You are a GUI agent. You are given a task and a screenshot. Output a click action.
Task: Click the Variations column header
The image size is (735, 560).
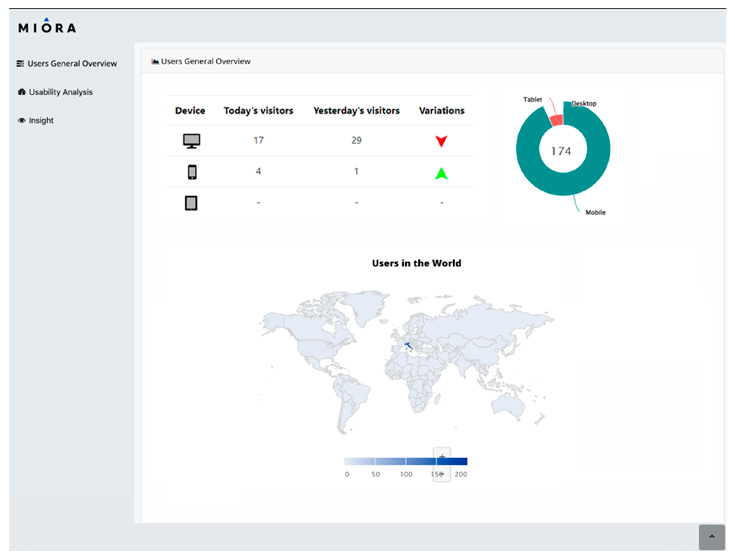(442, 111)
